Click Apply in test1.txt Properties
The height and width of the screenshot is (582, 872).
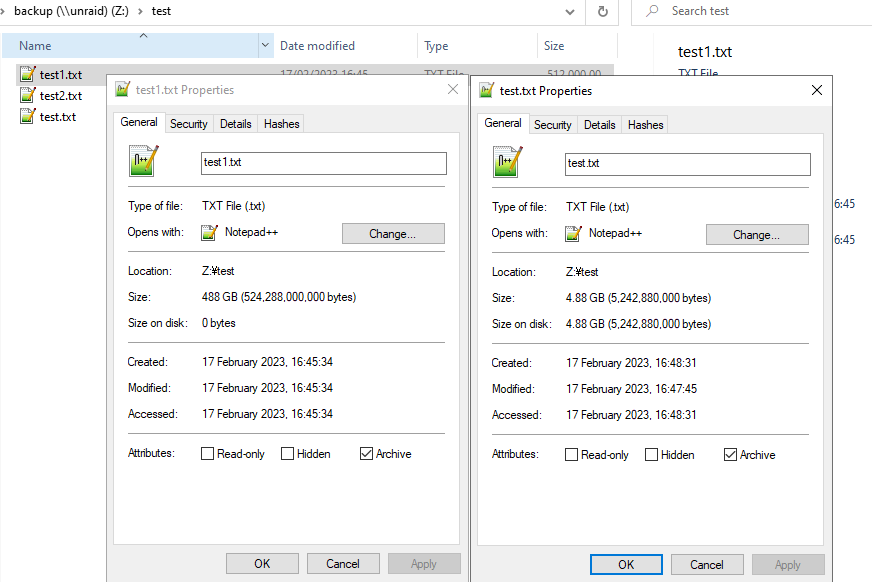click(424, 564)
